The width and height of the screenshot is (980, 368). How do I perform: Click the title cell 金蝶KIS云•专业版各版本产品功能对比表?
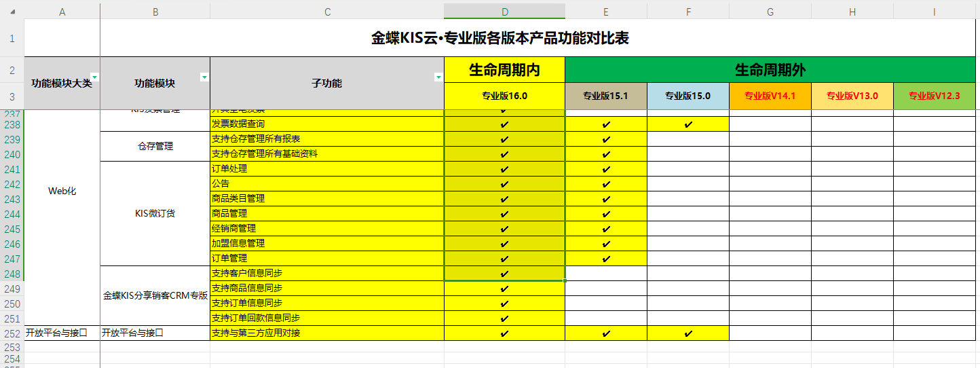tap(500, 38)
